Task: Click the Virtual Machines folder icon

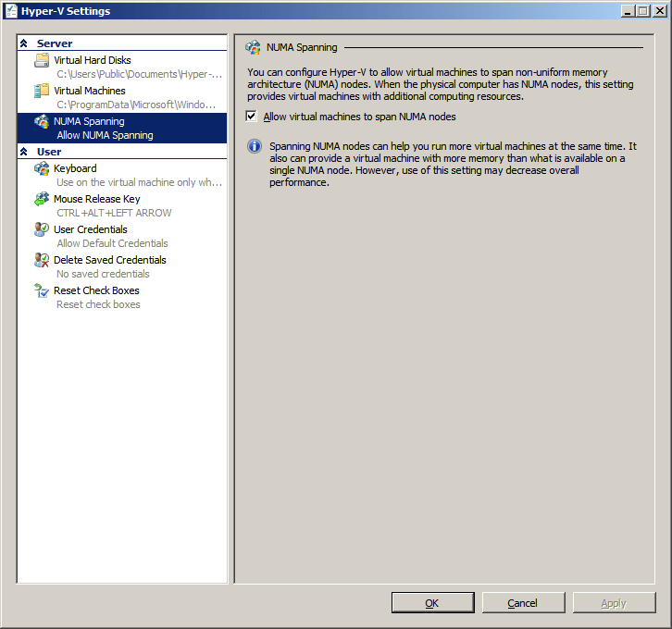Action: [x=42, y=91]
